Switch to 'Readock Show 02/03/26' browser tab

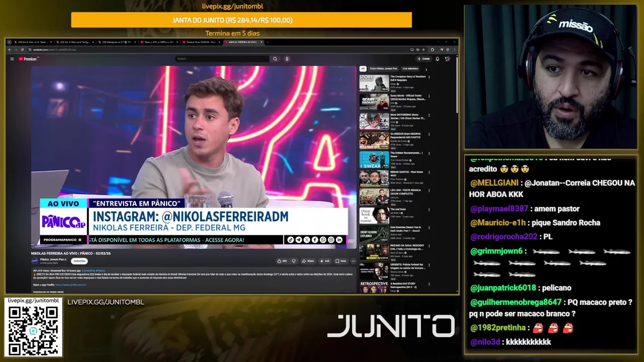pyautogui.click(x=201, y=42)
